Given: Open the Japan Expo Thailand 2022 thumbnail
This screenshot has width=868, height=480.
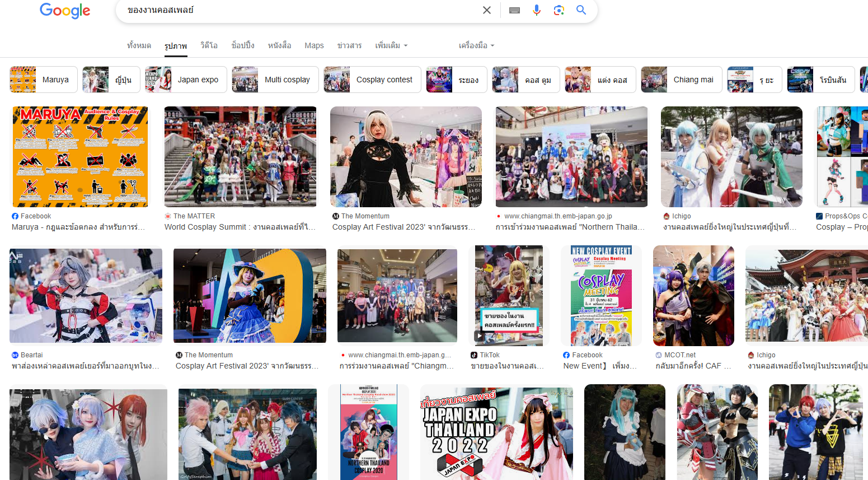Looking at the screenshot, I should click(496, 432).
